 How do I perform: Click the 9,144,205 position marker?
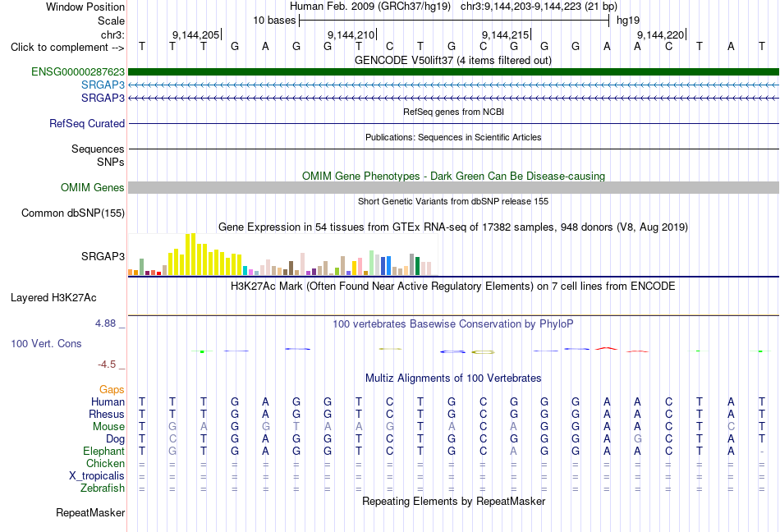click(x=196, y=34)
